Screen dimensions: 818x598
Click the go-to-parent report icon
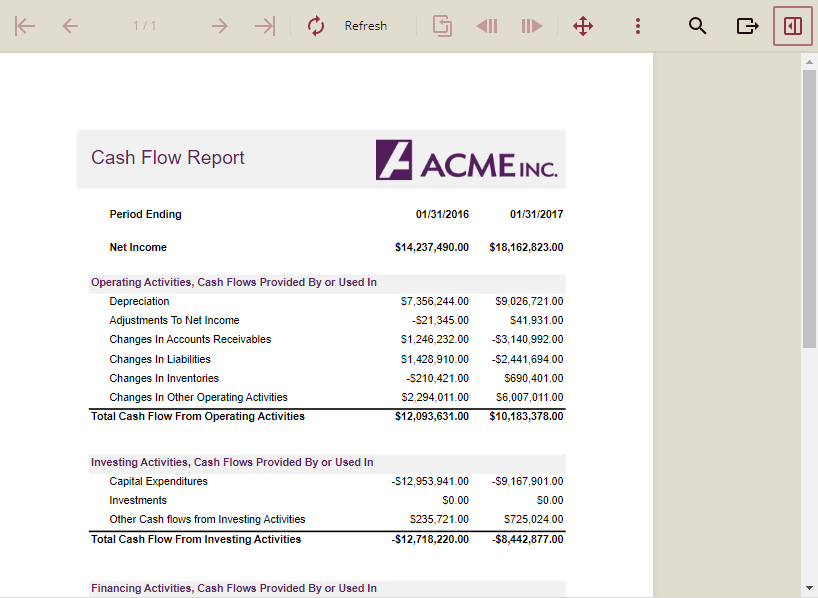pyautogui.click(x=442, y=26)
